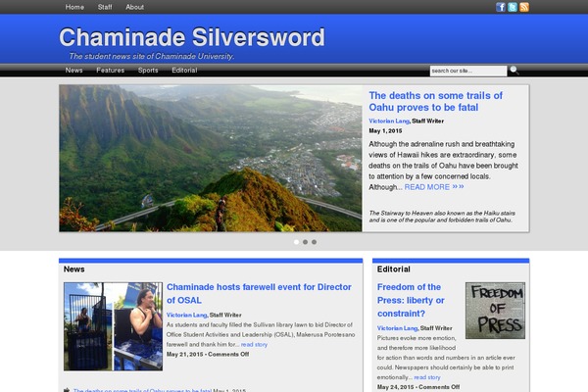This screenshot has height=392, width=588.
Task: Click the Editorial section heading
Action: tap(393, 269)
